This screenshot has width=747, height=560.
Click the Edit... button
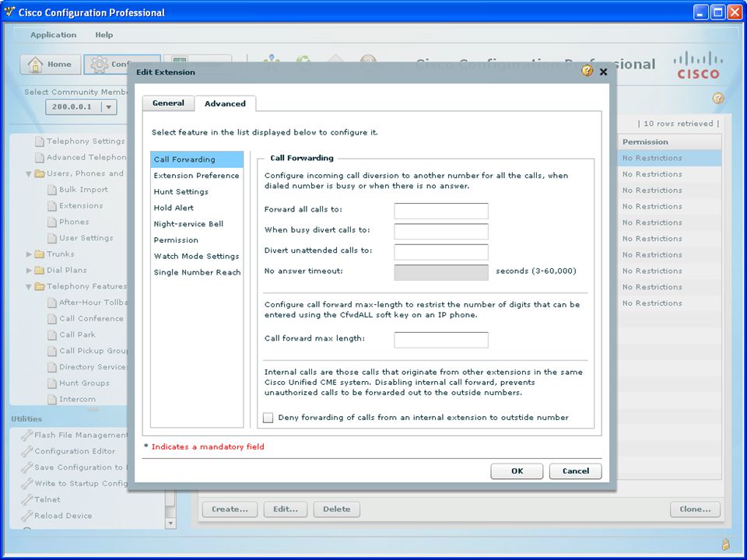[x=286, y=509]
